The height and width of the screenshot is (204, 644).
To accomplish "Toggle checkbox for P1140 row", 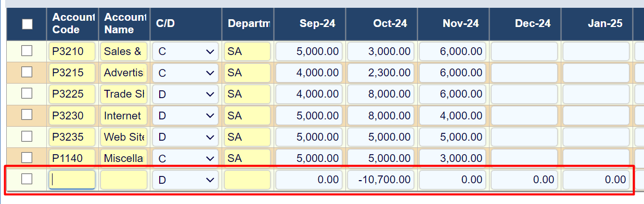I will 27,157.
